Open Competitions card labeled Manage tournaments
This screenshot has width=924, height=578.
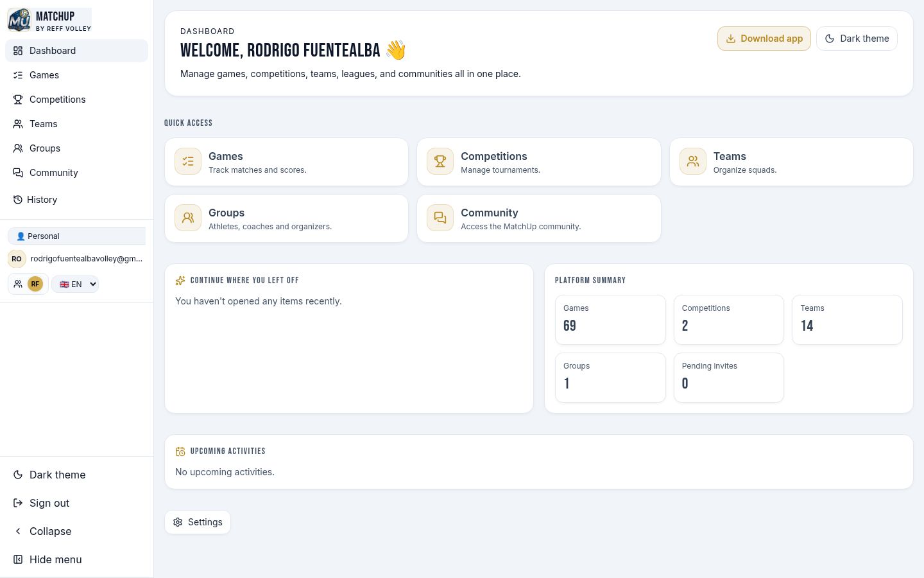click(x=539, y=162)
